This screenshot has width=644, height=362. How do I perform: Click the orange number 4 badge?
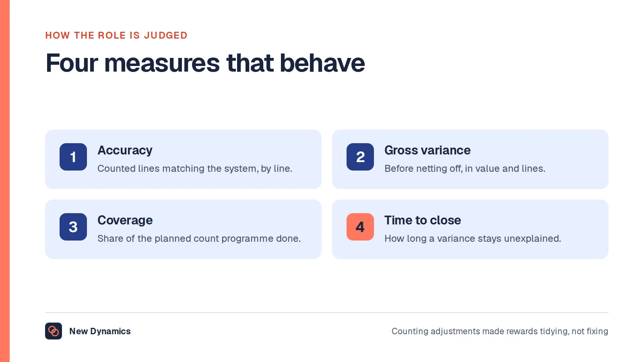coord(360,227)
